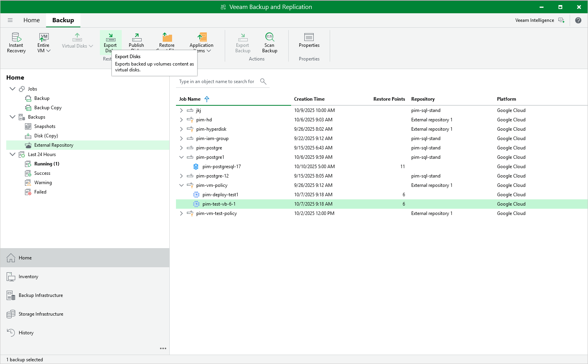588x364 pixels.
Task: Sort by the Restore Points column
Action: coord(389,99)
